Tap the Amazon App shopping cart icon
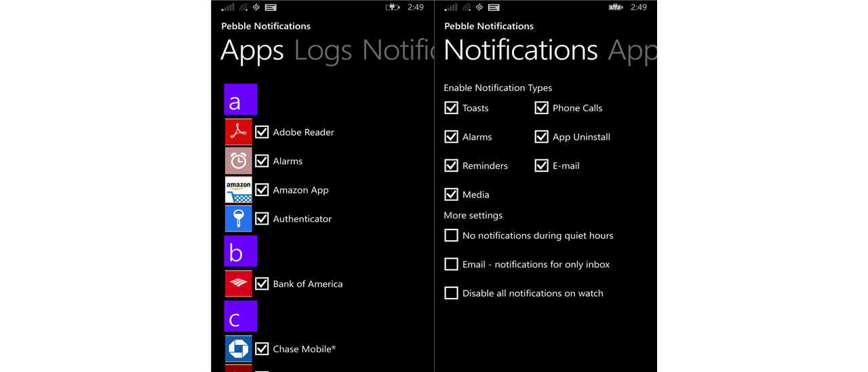Viewport: 868px width, 372px height. click(238, 190)
